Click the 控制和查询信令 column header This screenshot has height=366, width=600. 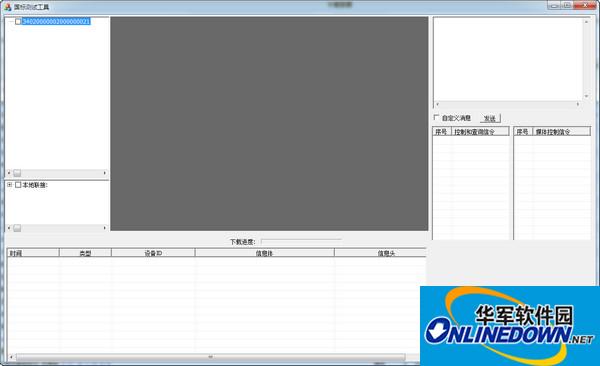tap(480, 131)
